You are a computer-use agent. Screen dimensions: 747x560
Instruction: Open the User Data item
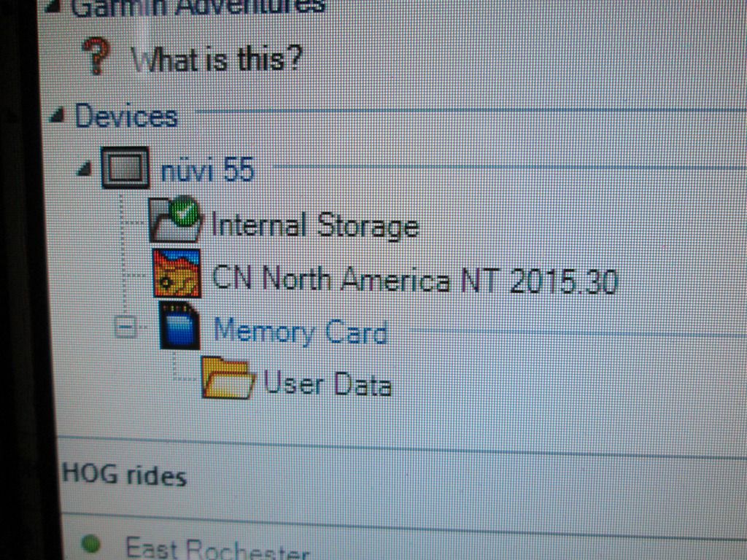coord(328,384)
